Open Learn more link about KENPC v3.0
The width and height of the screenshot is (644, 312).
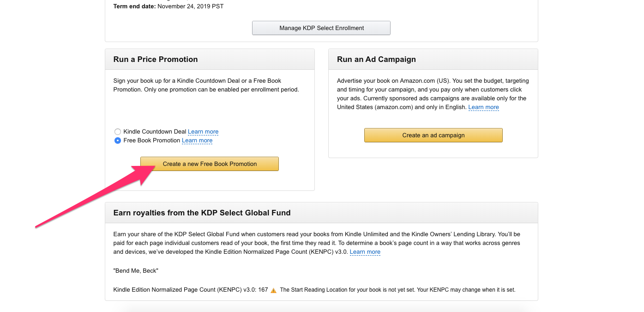pyautogui.click(x=365, y=252)
